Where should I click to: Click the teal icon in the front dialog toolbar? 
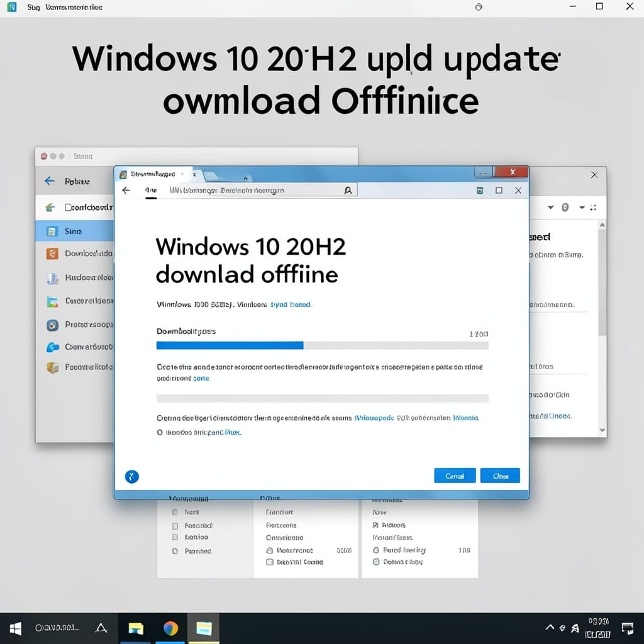(x=479, y=191)
